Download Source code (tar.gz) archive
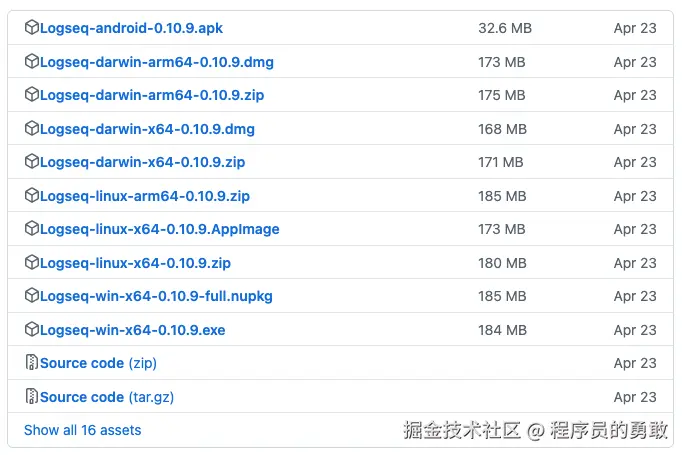 (x=106, y=397)
